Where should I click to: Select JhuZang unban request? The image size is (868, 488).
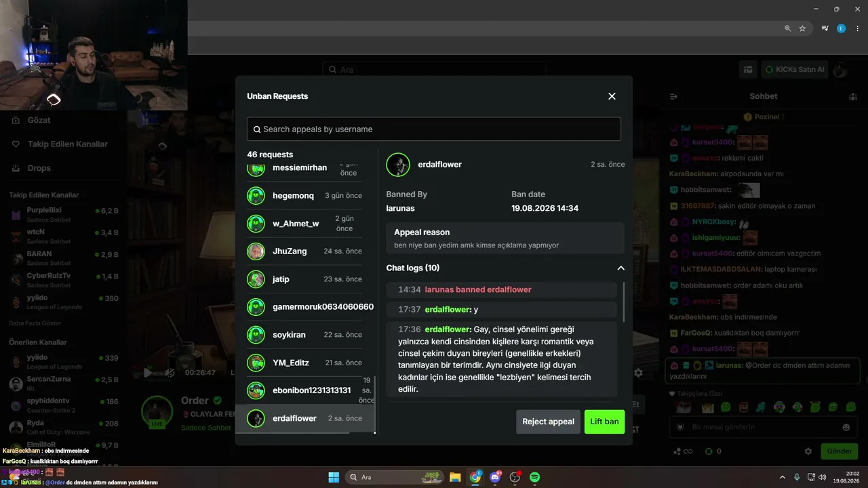pos(304,251)
